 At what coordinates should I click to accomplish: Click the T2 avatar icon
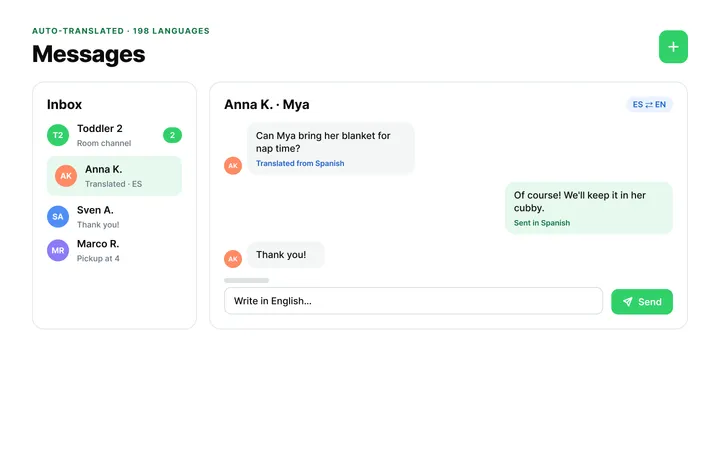pos(58,135)
